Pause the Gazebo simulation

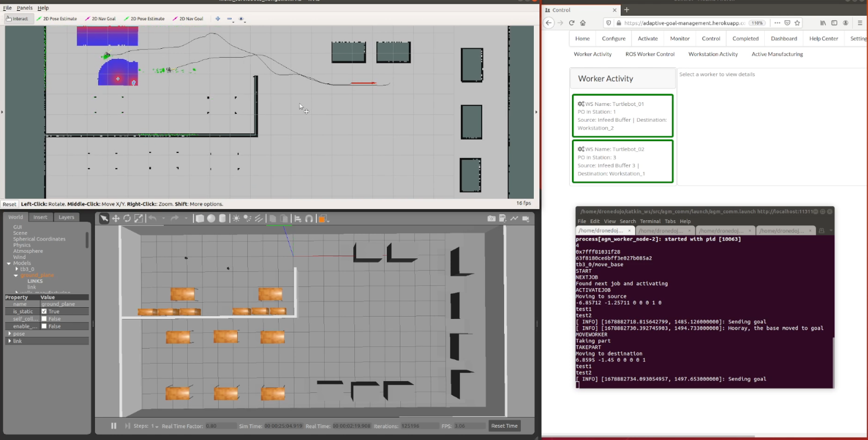click(114, 426)
